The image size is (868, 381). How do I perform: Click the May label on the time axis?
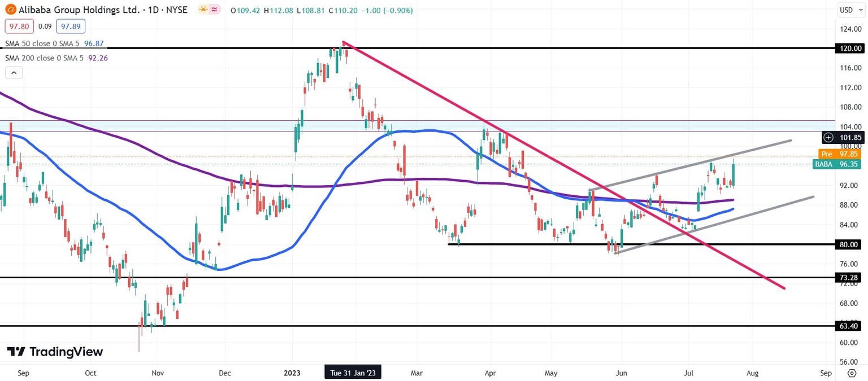point(551,373)
